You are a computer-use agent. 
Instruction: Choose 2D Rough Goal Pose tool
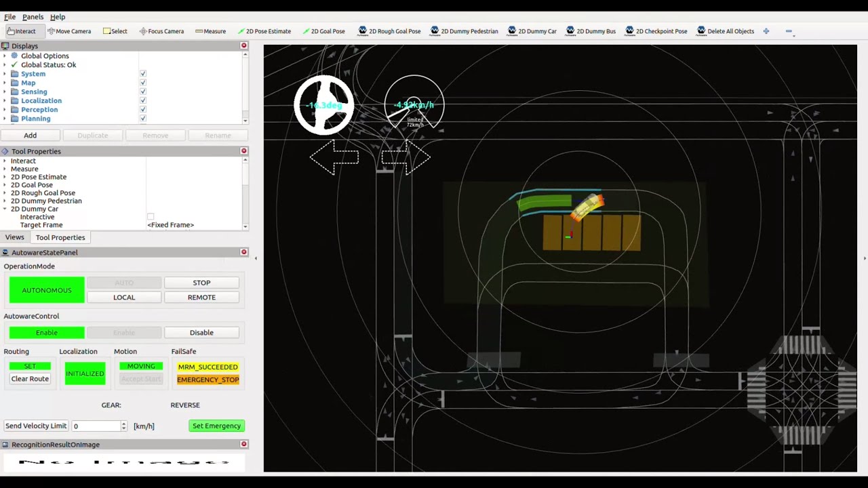(x=389, y=31)
